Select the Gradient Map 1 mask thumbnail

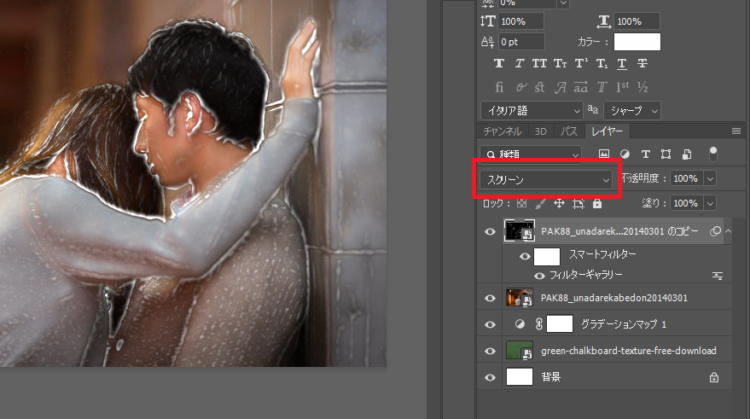click(x=560, y=324)
